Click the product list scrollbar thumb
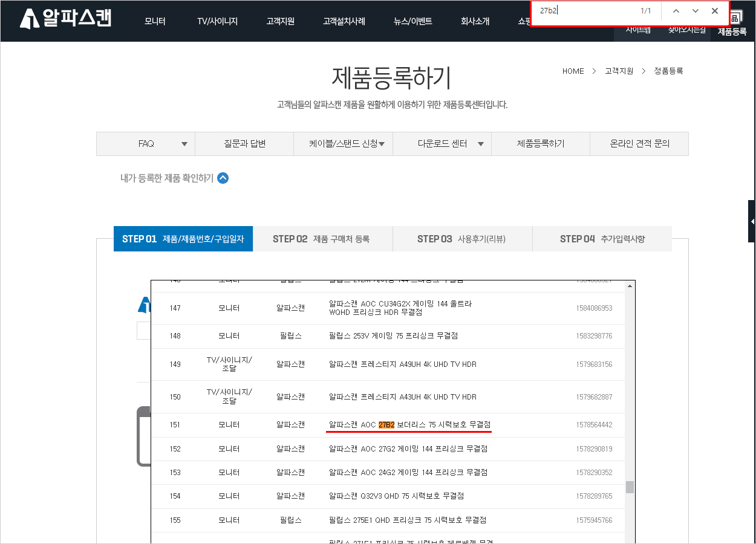This screenshot has width=756, height=544. point(630,487)
